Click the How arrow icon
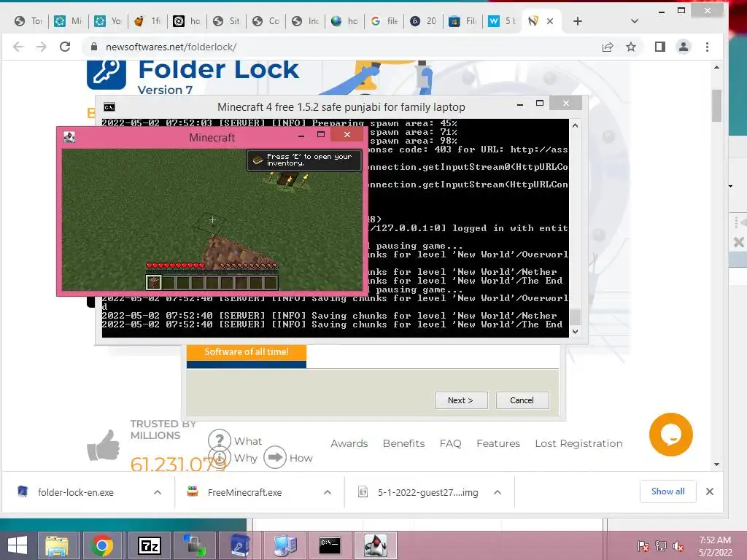This screenshot has height=560, width=747. 275,457
